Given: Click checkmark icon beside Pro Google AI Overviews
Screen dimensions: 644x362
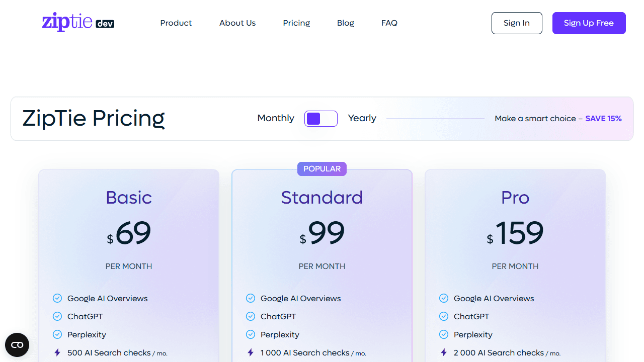Looking at the screenshot, I should [444, 298].
